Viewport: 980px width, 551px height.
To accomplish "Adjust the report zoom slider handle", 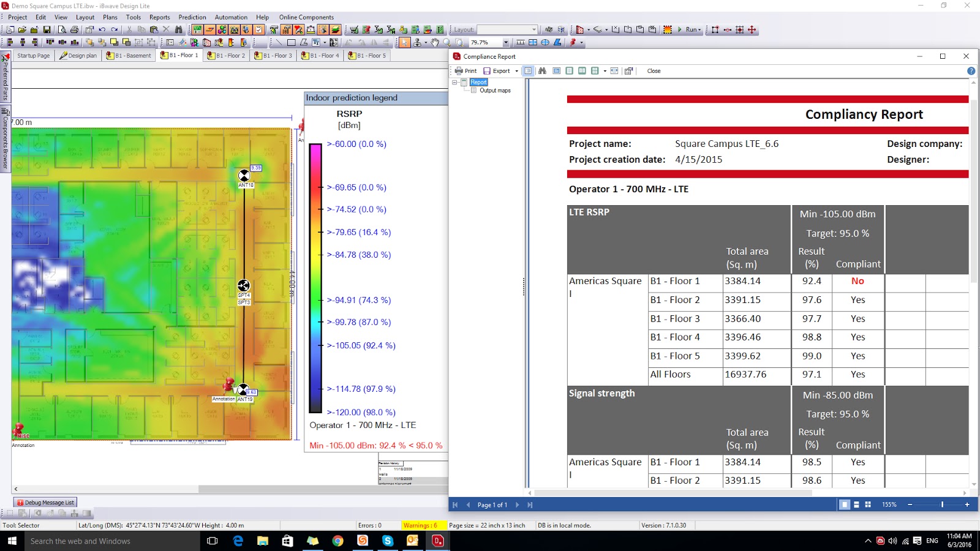I will pyautogui.click(x=942, y=505).
